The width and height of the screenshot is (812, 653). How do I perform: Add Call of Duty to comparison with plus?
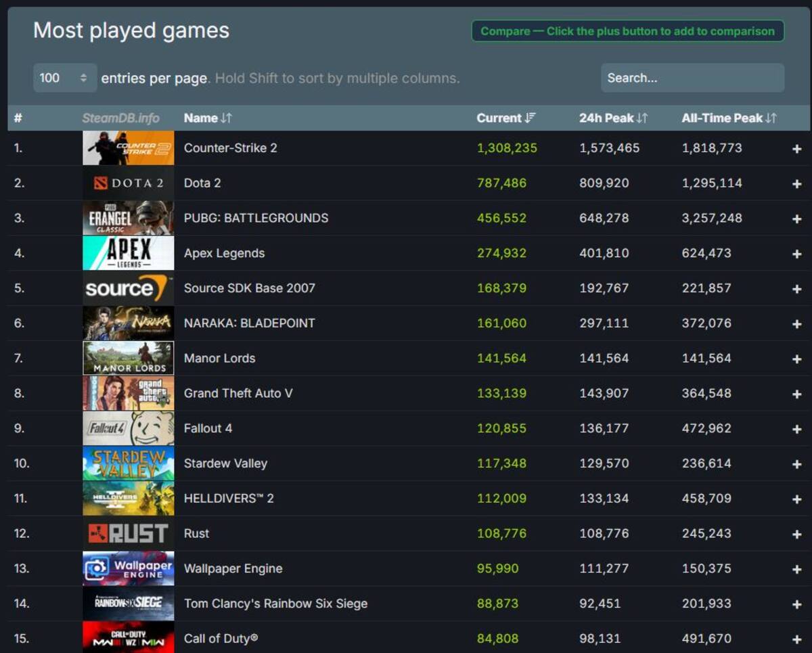pos(796,639)
